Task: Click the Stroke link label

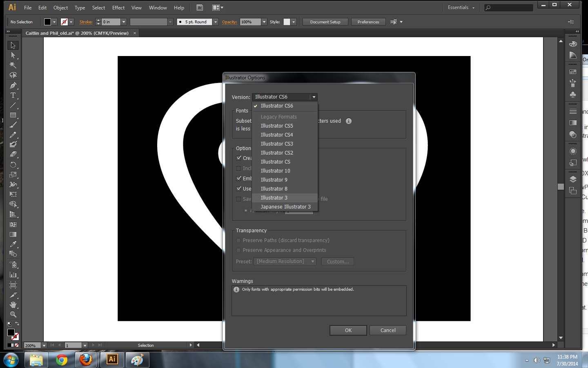Action: pyautogui.click(x=86, y=22)
